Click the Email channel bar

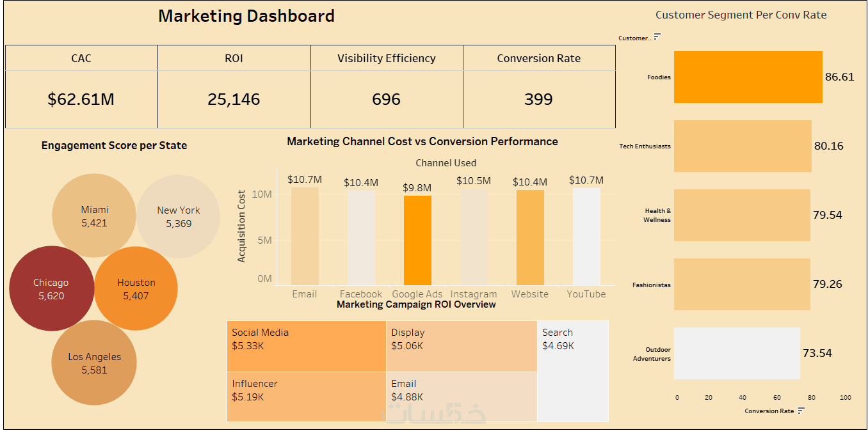[x=305, y=237]
